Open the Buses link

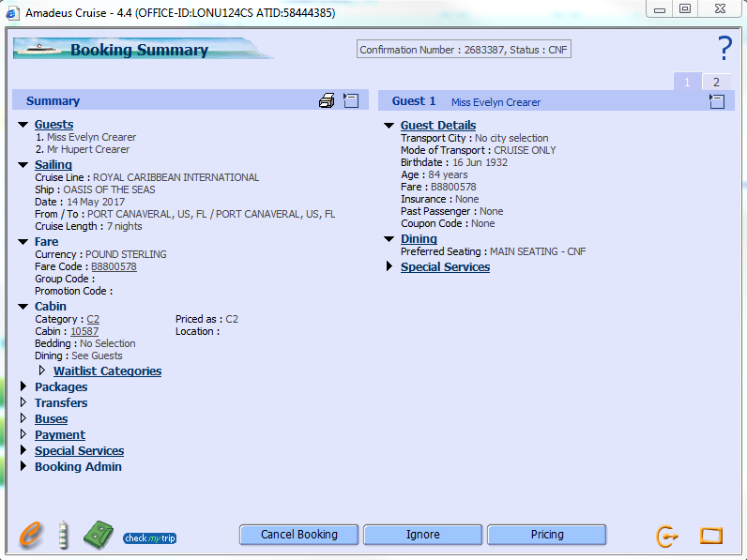click(x=51, y=419)
